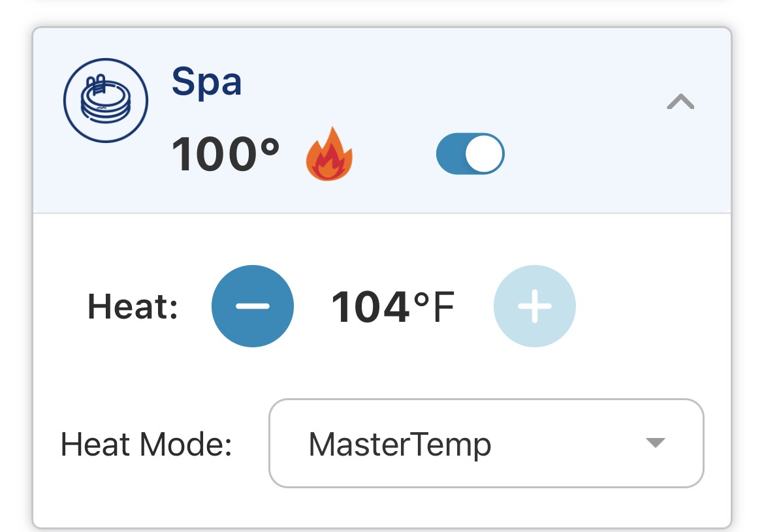Click the Heat: label
This screenshot has width=764, height=532.
133,306
